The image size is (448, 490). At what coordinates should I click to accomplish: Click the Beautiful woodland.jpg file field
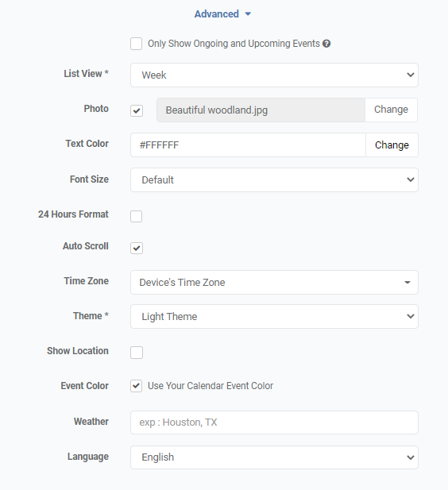261,110
